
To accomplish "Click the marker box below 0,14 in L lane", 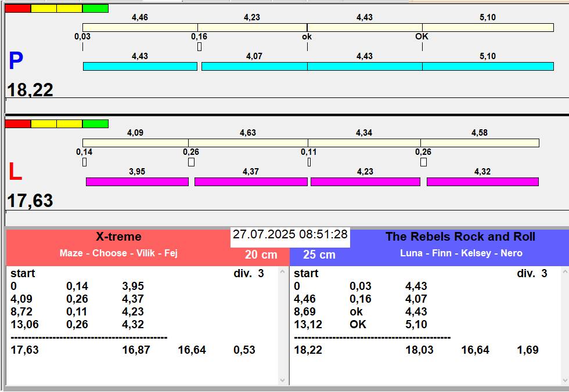I will tap(84, 162).
